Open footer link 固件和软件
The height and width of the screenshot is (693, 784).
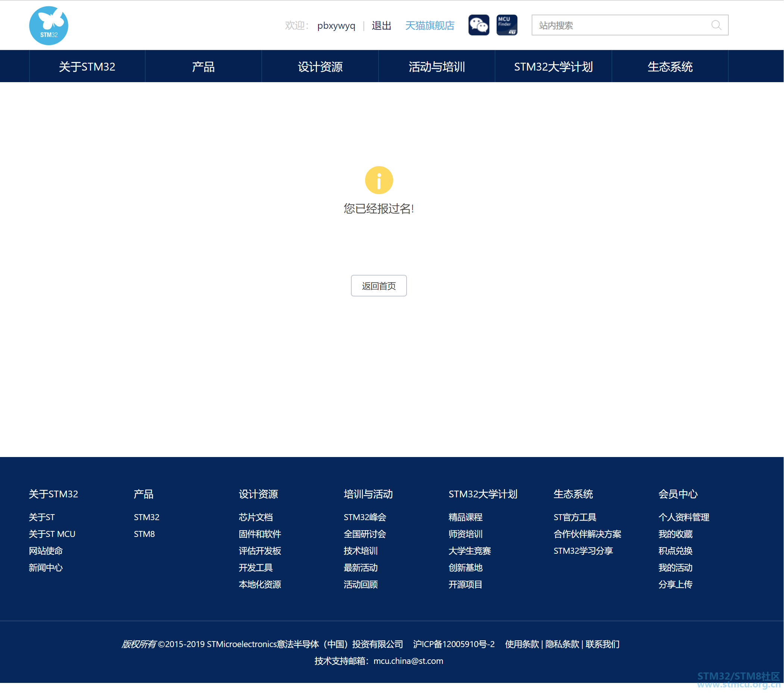[260, 534]
